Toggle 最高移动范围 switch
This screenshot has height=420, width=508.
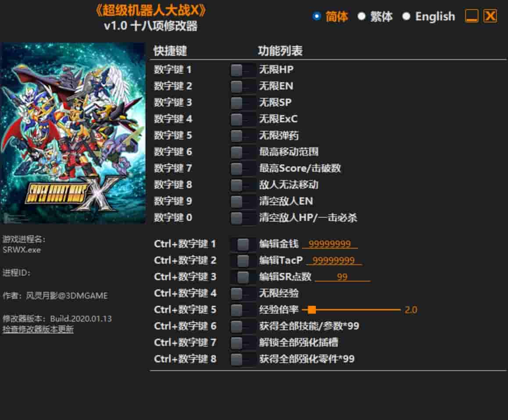[242, 152]
